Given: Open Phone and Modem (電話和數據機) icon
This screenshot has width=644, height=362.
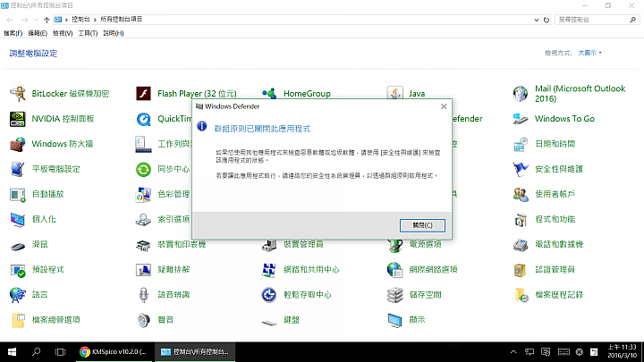Looking at the screenshot, I should pyautogui.click(x=521, y=245).
